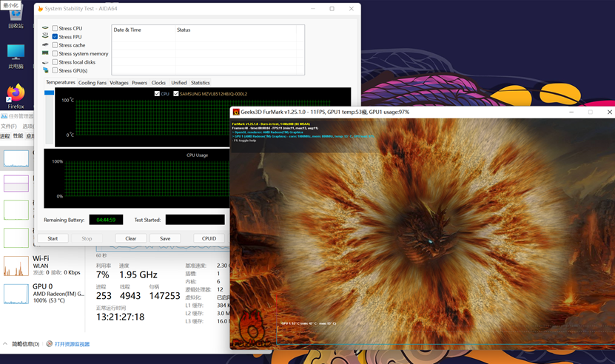Click the Test Started time field
Viewport: 615px width, 364px height.
195,220
